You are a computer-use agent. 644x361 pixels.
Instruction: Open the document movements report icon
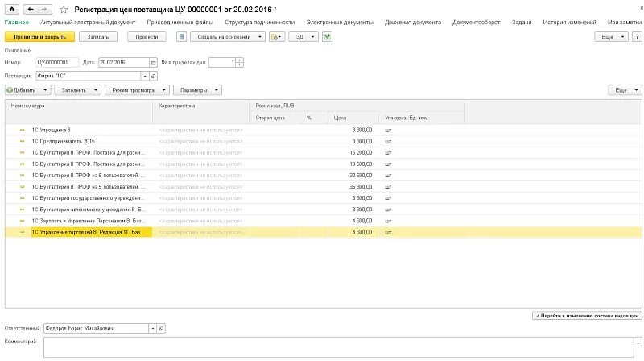click(x=182, y=37)
